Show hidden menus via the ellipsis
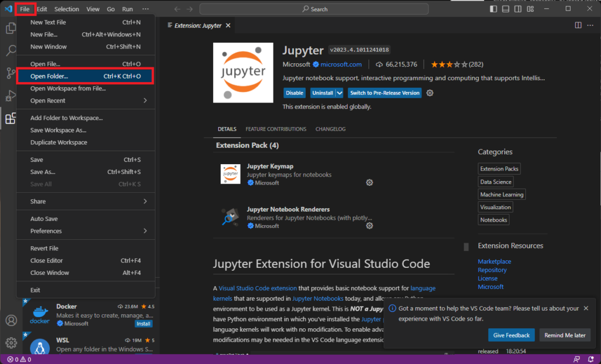 (x=146, y=9)
